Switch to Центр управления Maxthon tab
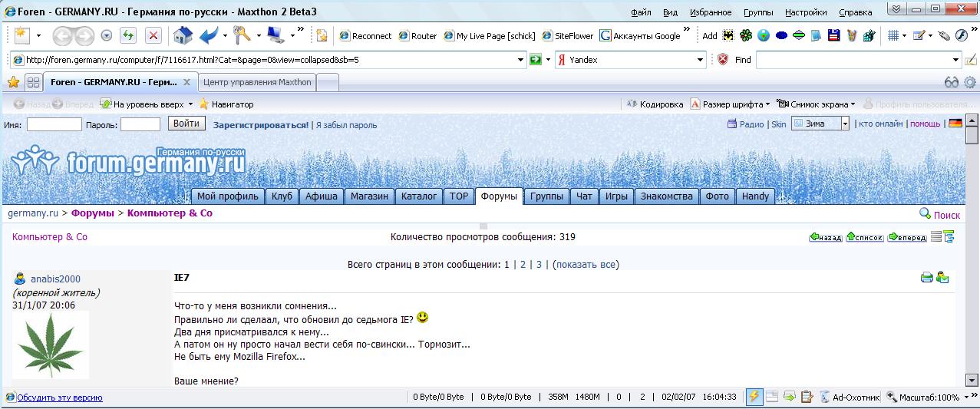Image resolution: width=980 pixels, height=409 pixels. [x=257, y=82]
